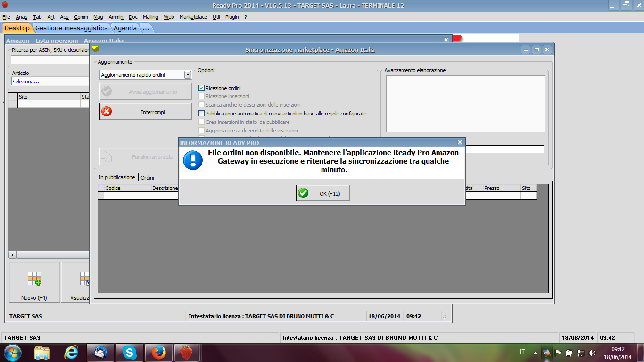Image resolution: width=644 pixels, height=362 pixels.
Task: Show hidden system tray icons
Action: [x=535, y=353]
